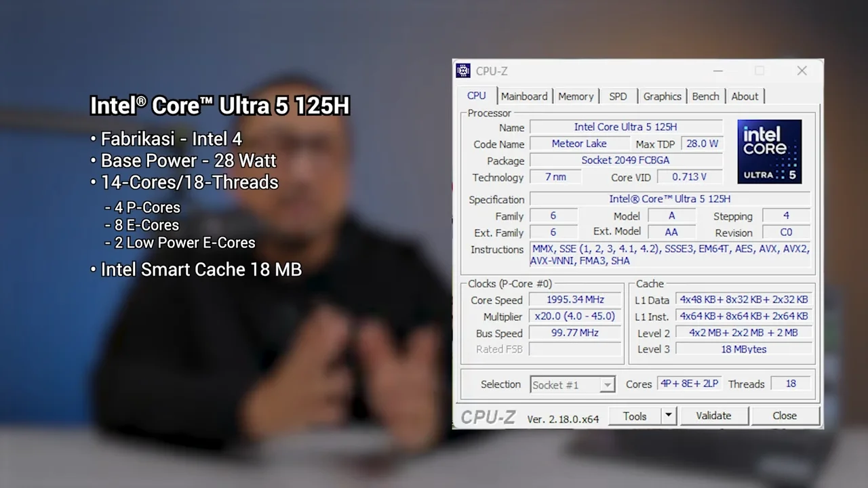The height and width of the screenshot is (488, 868).
Task: Click the processor Name field
Action: click(625, 127)
